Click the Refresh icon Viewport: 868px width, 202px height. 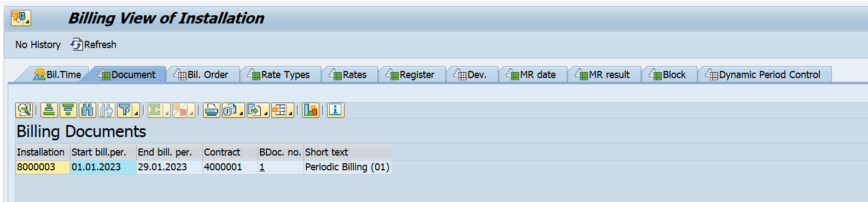[x=77, y=44]
